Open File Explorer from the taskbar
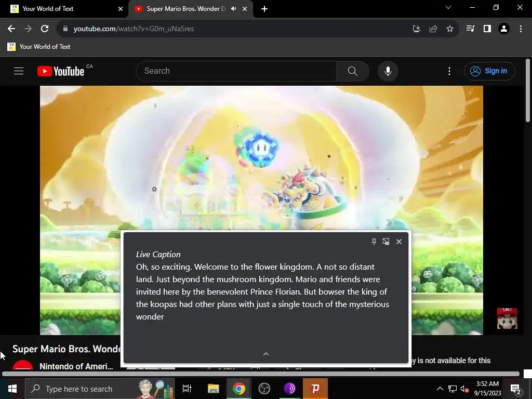Screen dimensions: 532x399 point(214,389)
